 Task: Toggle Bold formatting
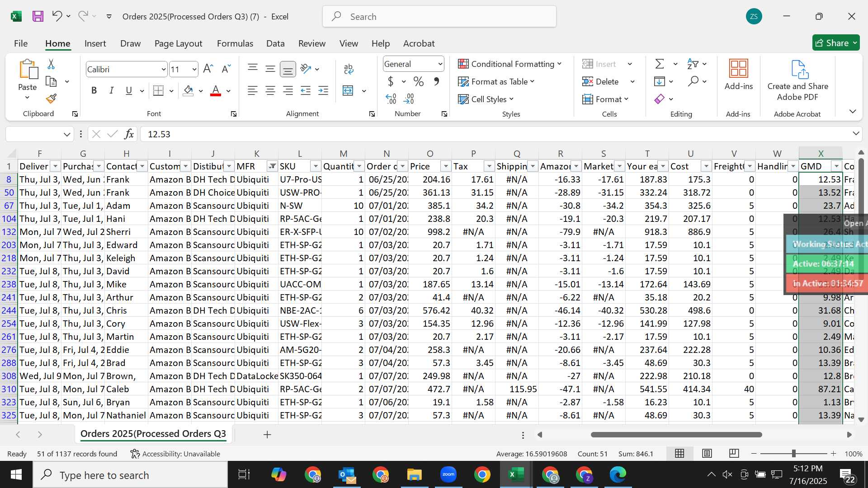94,90
